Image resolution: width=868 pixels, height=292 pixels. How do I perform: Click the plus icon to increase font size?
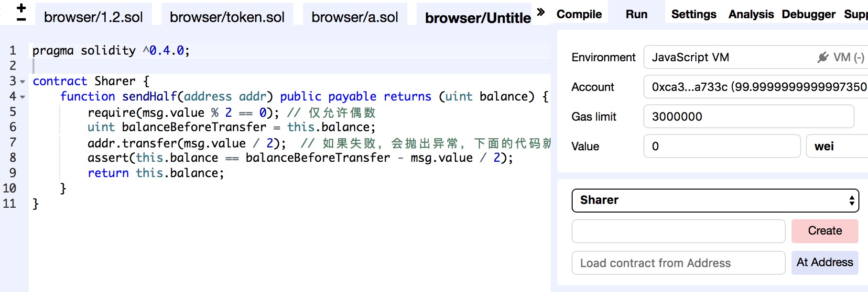click(21, 8)
